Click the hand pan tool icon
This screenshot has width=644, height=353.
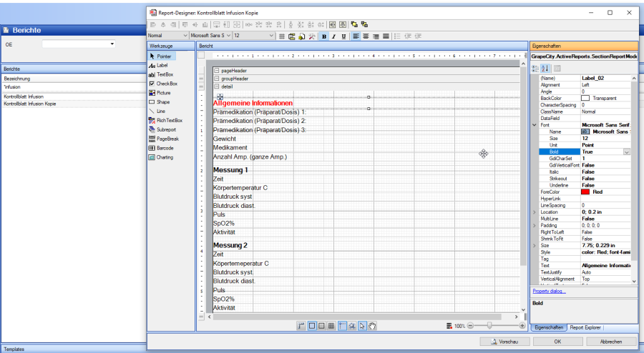pos(373,326)
